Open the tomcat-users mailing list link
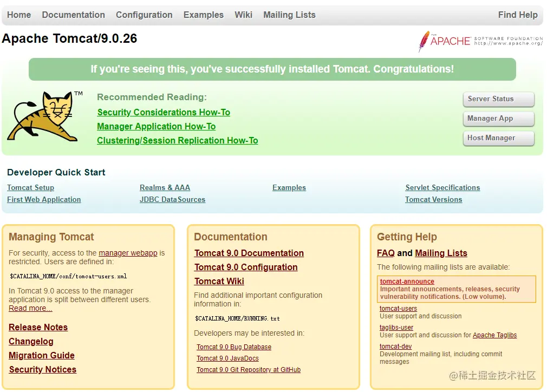Viewport: 547px width, 392px height. tap(398, 309)
